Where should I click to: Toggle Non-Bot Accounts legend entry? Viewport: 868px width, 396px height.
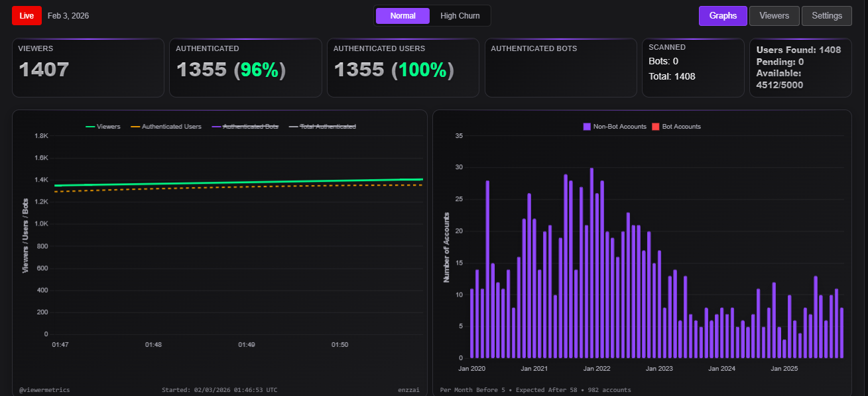click(615, 126)
